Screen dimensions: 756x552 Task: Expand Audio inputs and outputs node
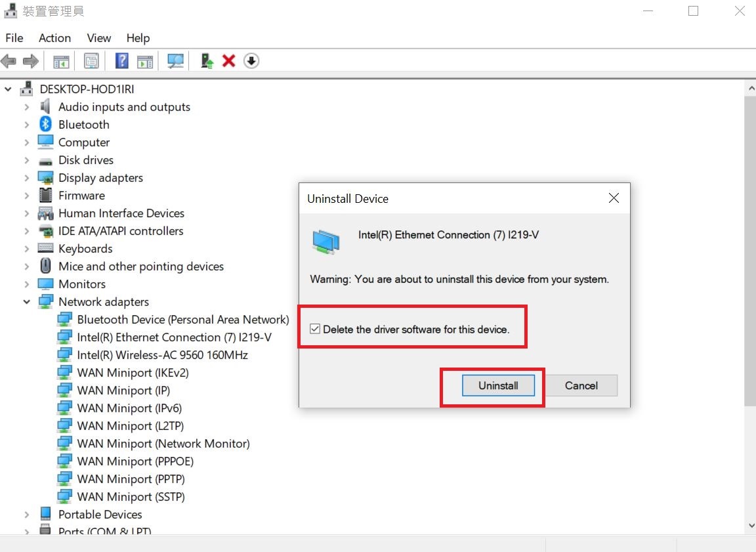click(x=27, y=107)
